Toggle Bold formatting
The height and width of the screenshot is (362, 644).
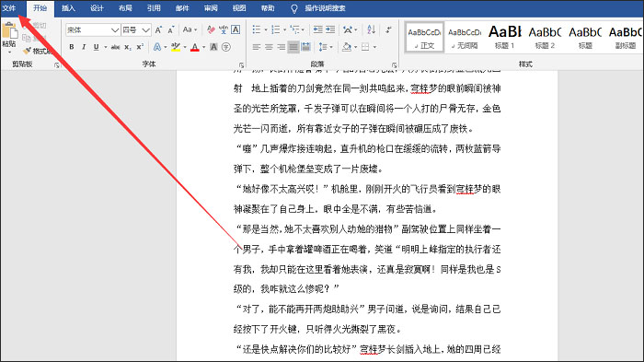point(72,47)
